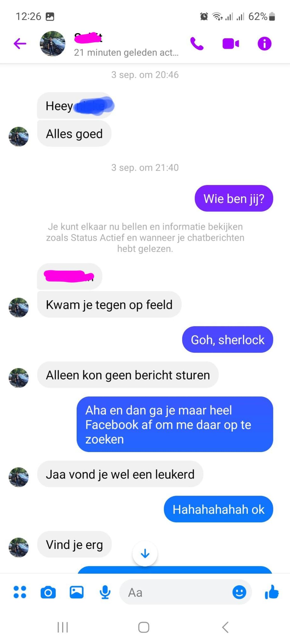Tap the Android home navigation button
This screenshot has width=290, height=644.
144,627
